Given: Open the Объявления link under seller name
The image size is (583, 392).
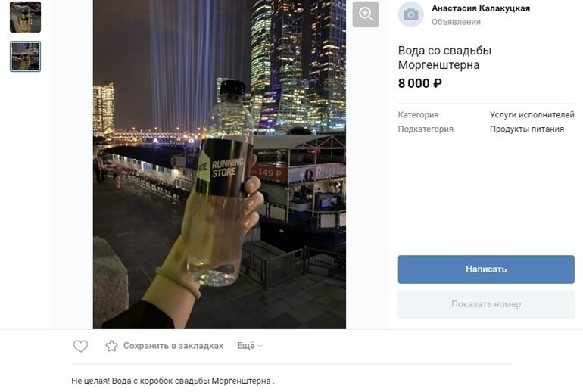Looking at the screenshot, I should click(x=456, y=22).
